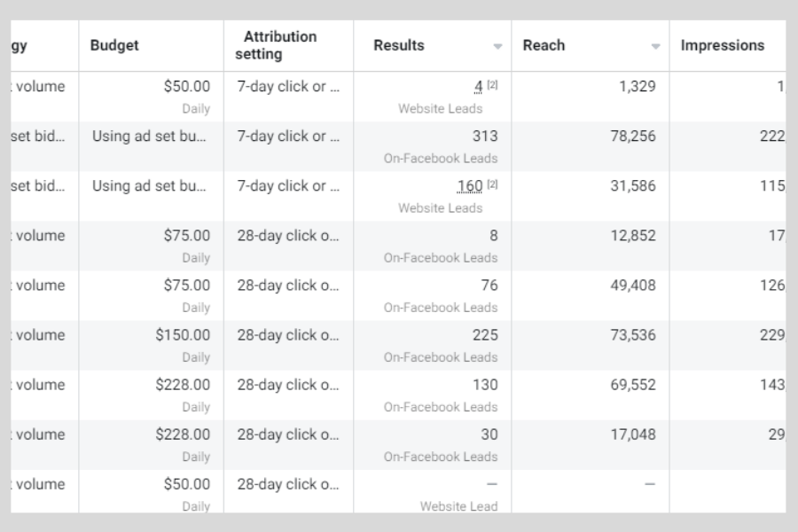Screen dimensions: 798x532
Task: Open the Results column sort arrow
Action: [497, 46]
